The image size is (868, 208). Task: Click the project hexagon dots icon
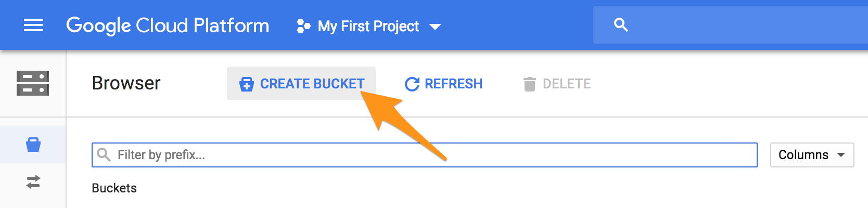pos(303,26)
